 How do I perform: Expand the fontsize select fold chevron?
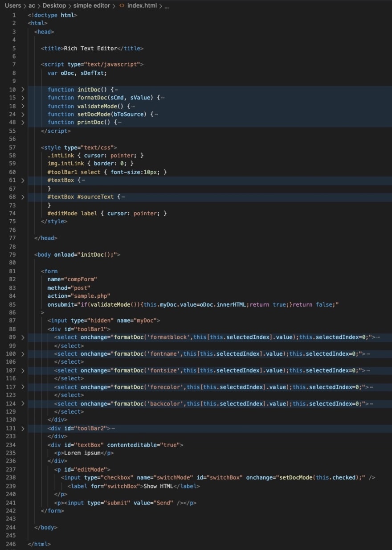pos(23,370)
